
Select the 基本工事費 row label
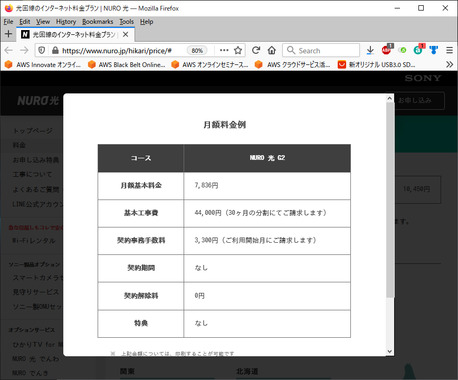pos(141,213)
